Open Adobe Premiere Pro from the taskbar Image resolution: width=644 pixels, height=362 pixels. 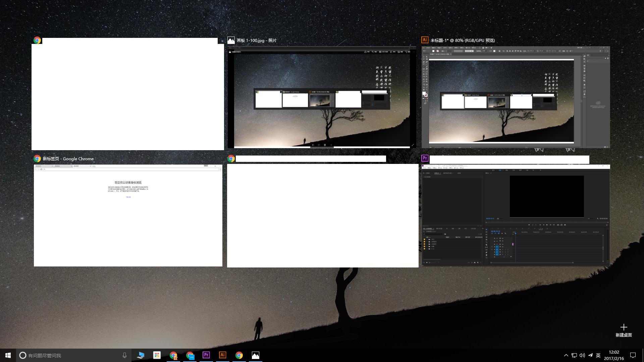tap(206, 355)
